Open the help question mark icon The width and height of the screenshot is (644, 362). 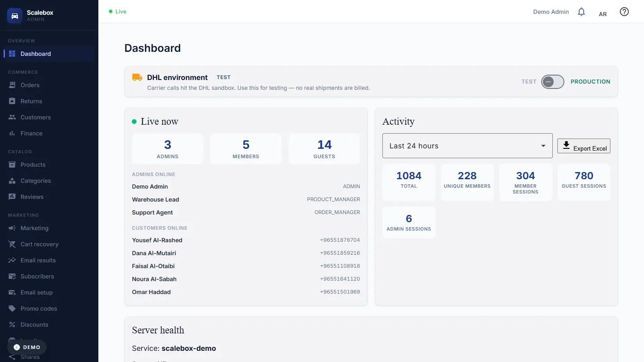[624, 12]
